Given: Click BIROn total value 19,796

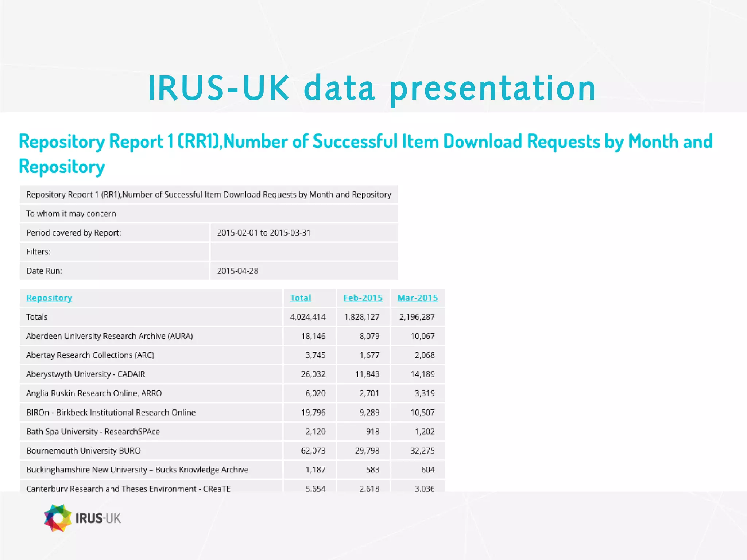Looking at the screenshot, I should (313, 412).
